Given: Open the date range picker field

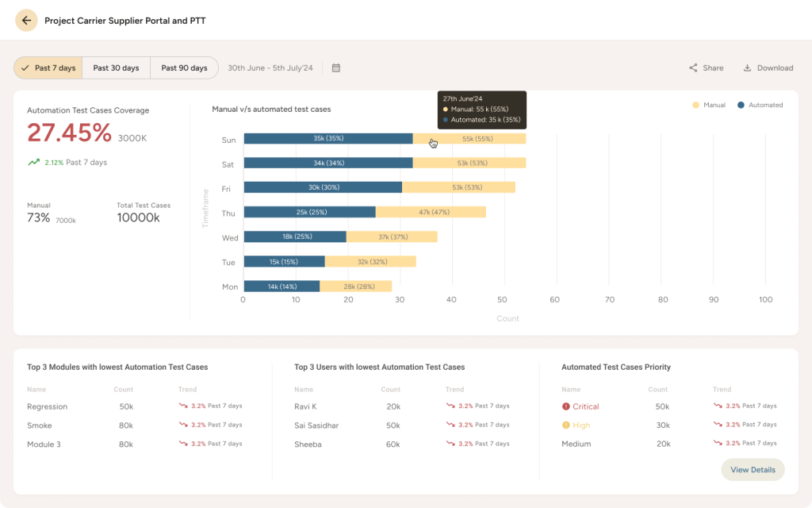Looking at the screenshot, I should click(270, 67).
